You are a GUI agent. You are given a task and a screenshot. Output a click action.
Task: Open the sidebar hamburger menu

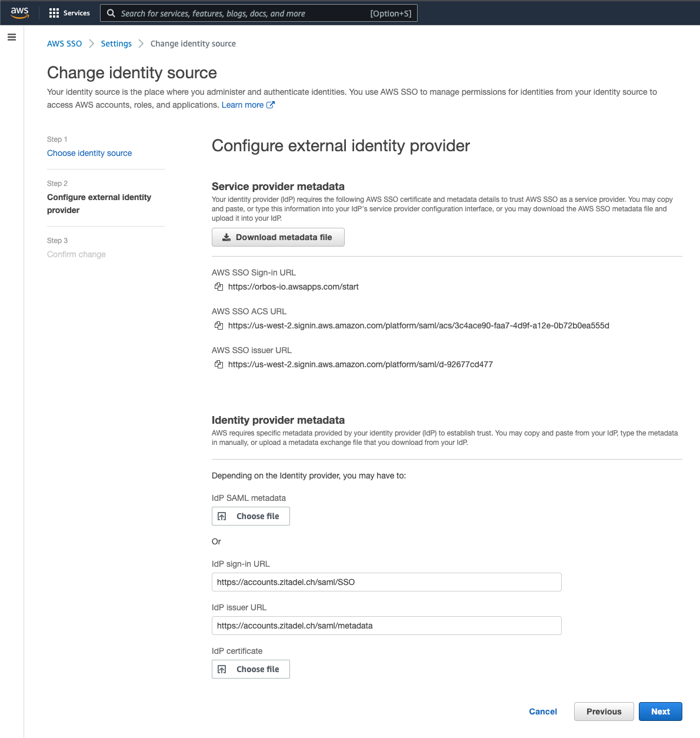(12, 36)
